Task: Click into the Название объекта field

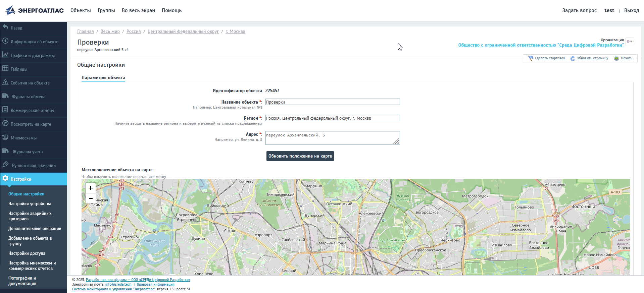Action: [x=332, y=102]
